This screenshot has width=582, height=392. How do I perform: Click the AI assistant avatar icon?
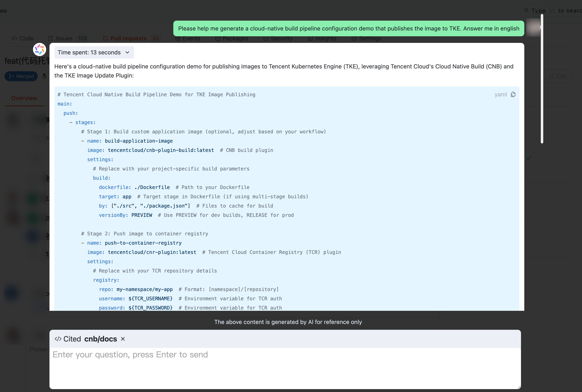[40, 49]
